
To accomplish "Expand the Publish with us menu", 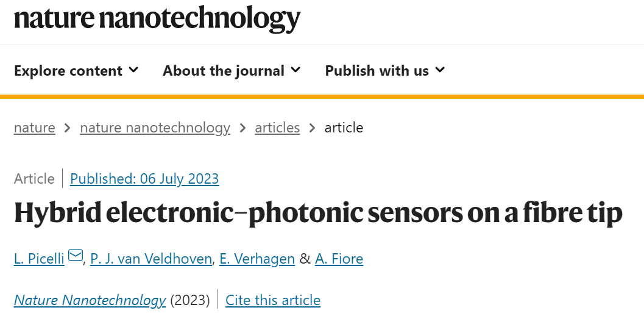I will pyautogui.click(x=385, y=71).
